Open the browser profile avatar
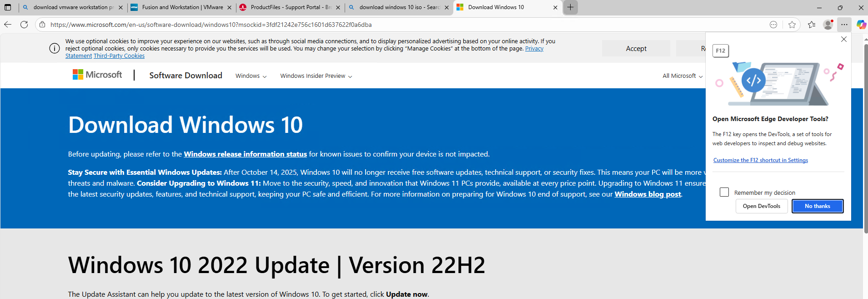 coord(828,25)
